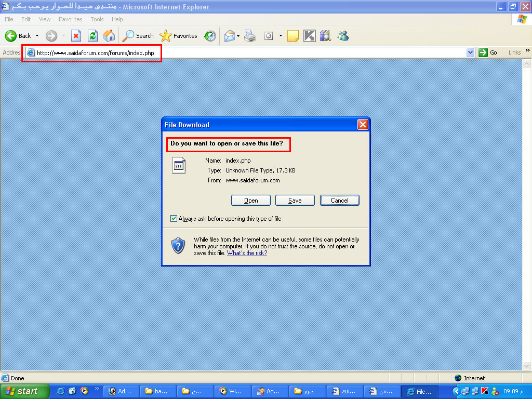Open the Tools menu
The height and width of the screenshot is (399, 532).
pyautogui.click(x=97, y=19)
